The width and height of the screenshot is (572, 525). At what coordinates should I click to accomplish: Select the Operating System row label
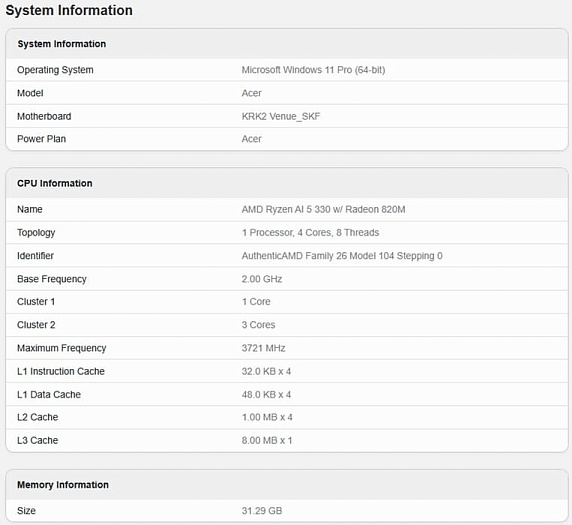pos(55,70)
